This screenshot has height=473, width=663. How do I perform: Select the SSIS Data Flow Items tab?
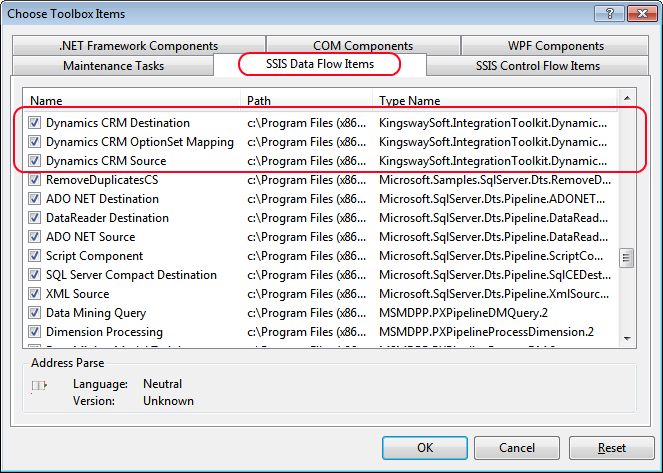[320, 64]
